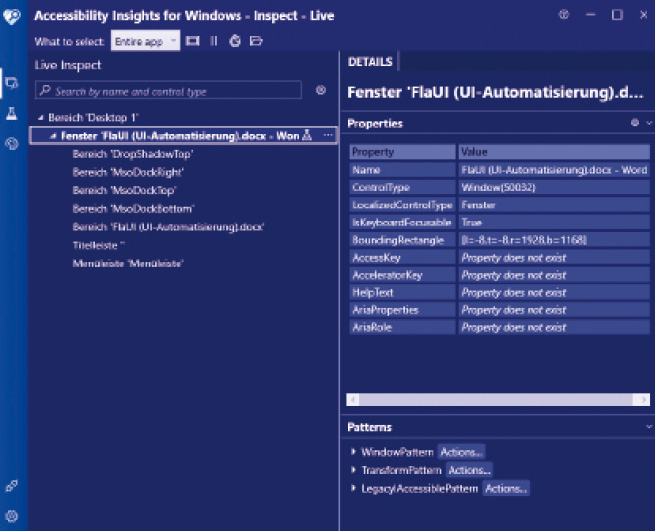The height and width of the screenshot is (531, 655).
Task: Click the AcceleratorKey property row
Action: [500, 275]
